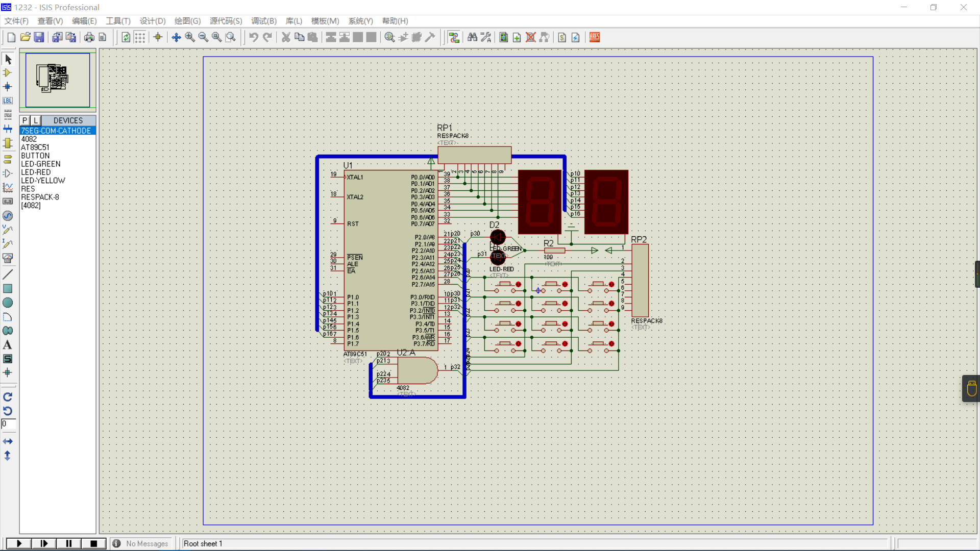This screenshot has width=980, height=551.
Task: Select 2D arc graphics tool
Action: point(8,317)
